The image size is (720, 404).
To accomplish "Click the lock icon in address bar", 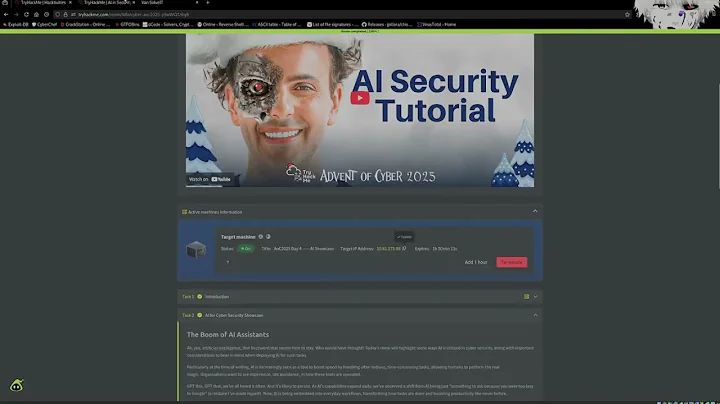I will (x=65, y=15).
